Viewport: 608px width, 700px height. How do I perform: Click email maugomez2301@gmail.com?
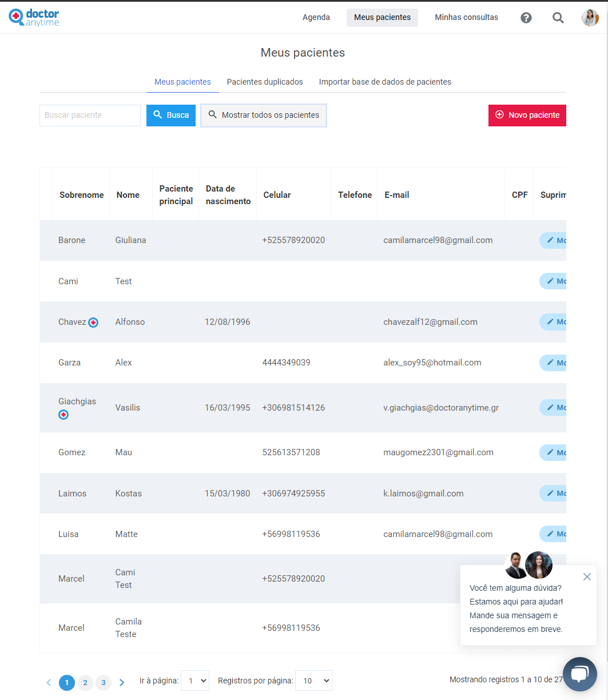point(438,452)
